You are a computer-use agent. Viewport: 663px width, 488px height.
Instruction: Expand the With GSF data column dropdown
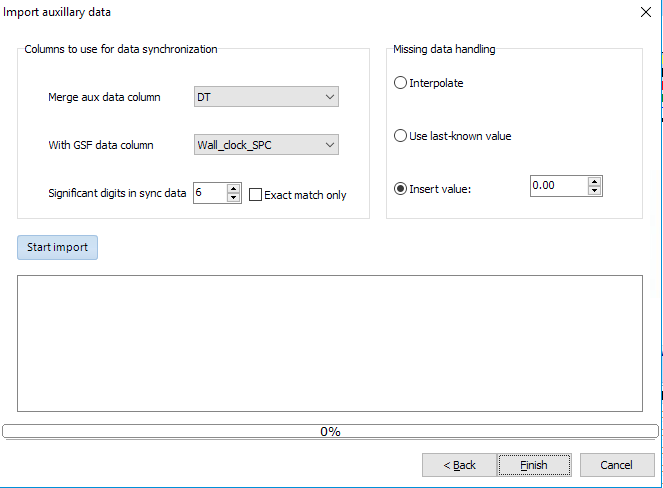[x=266, y=145]
